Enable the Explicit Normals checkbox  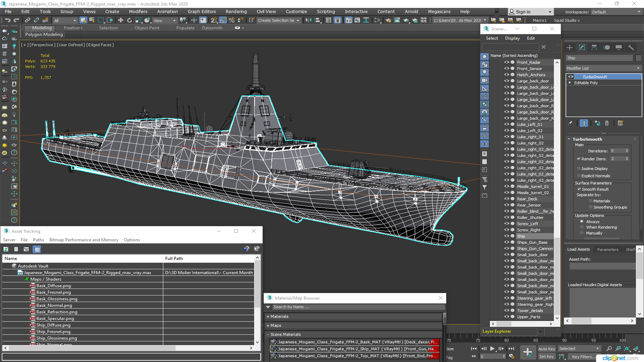pos(579,176)
